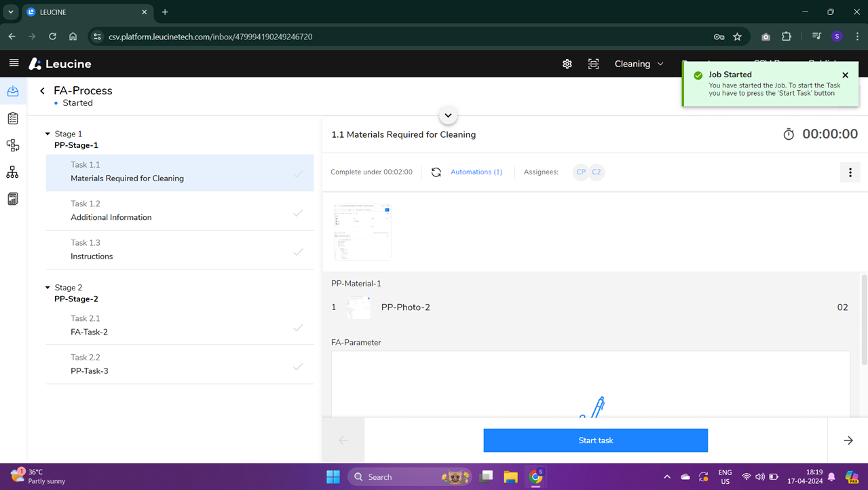The height and width of the screenshot is (490, 868).
Task: Show hidden icons in the system tray
Action: [x=667, y=477]
